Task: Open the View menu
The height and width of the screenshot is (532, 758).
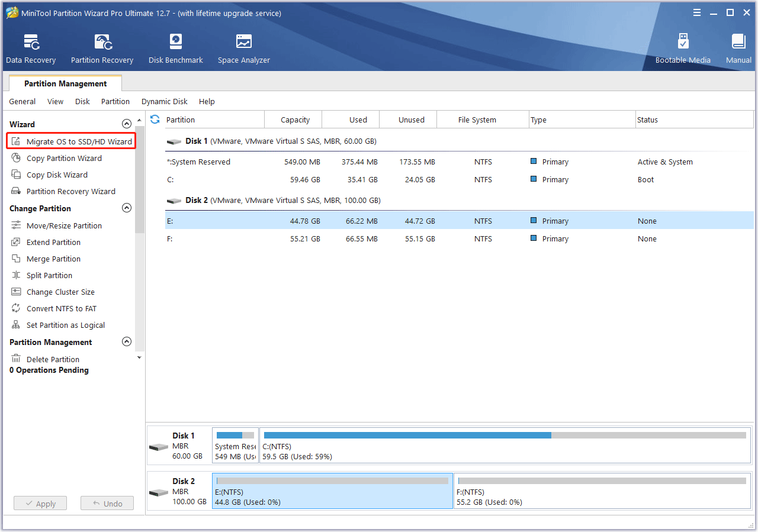Action: click(x=55, y=102)
